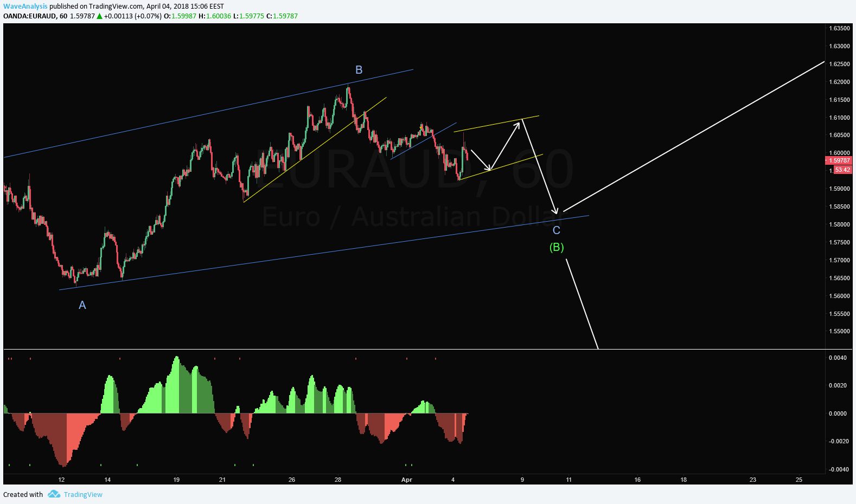Open the TradingView link beside Created with
The width and height of the screenshot is (856, 504).
[x=83, y=494]
